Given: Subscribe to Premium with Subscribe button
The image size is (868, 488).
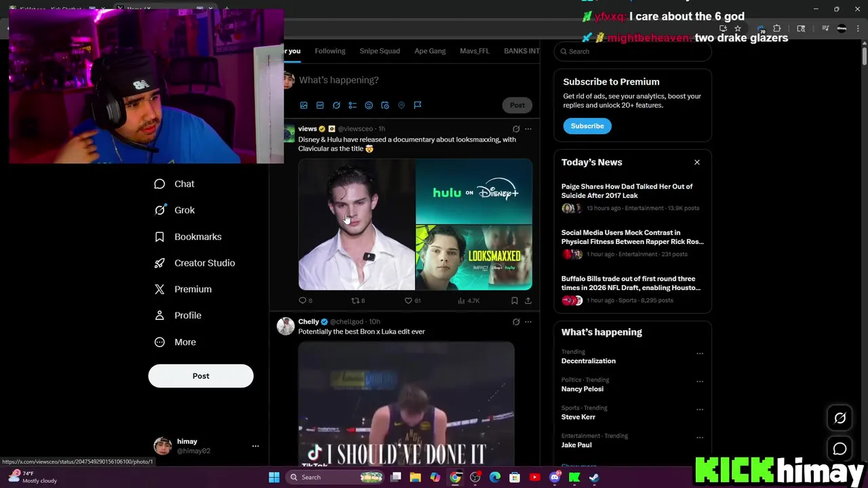Looking at the screenshot, I should tap(587, 126).
